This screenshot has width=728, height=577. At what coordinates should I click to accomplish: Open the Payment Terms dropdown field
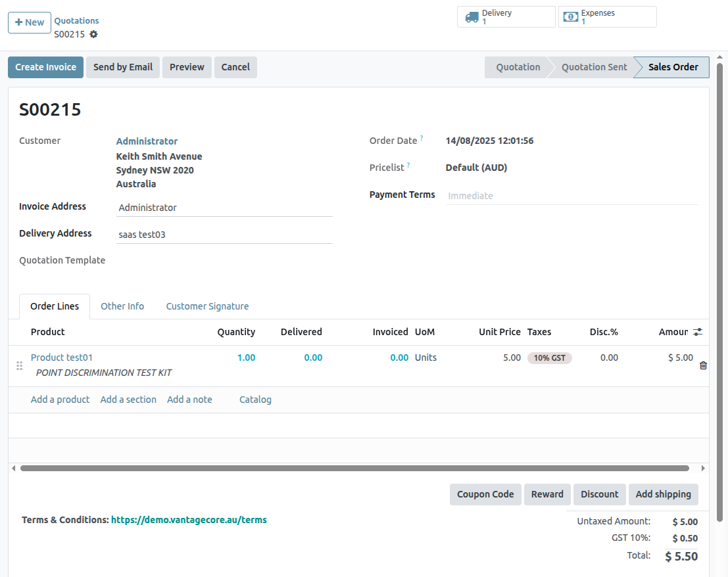(x=571, y=196)
